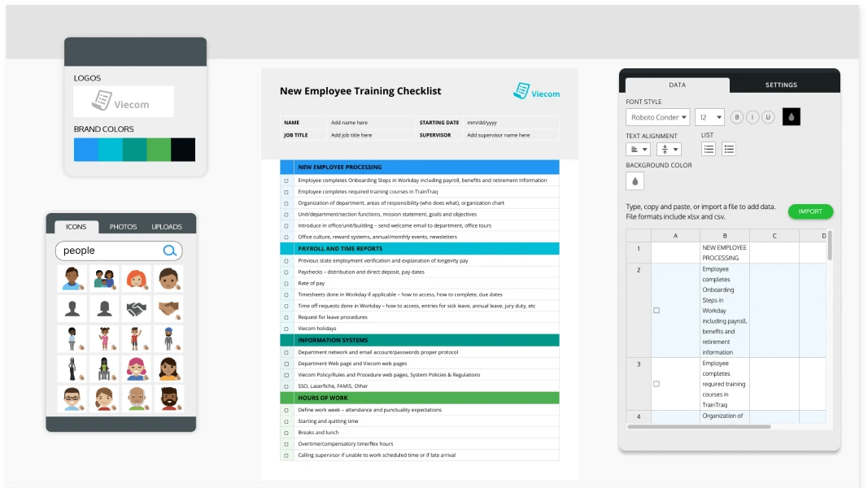868x488 pixels.
Task: Select the girl in pink dress icon
Action: (x=104, y=338)
